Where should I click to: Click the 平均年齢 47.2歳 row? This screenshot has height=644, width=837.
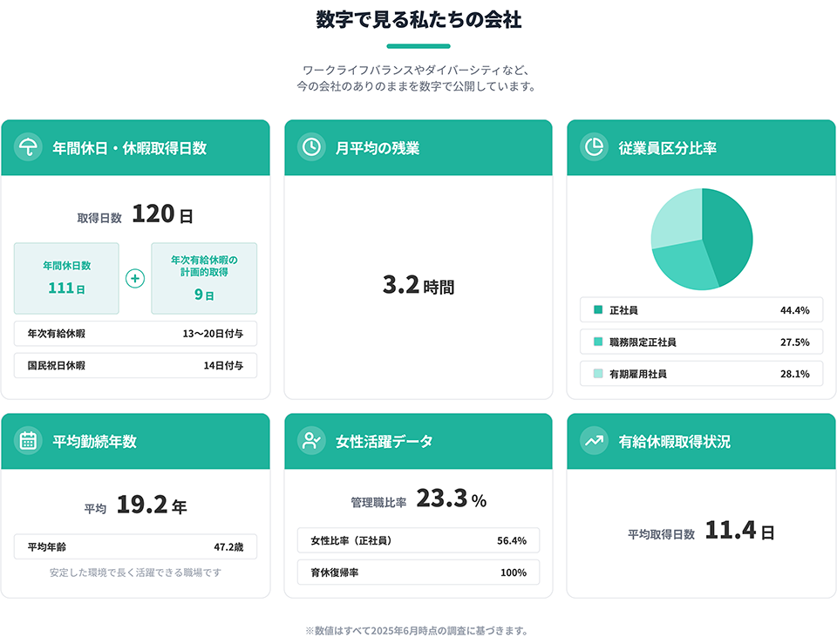click(x=135, y=547)
